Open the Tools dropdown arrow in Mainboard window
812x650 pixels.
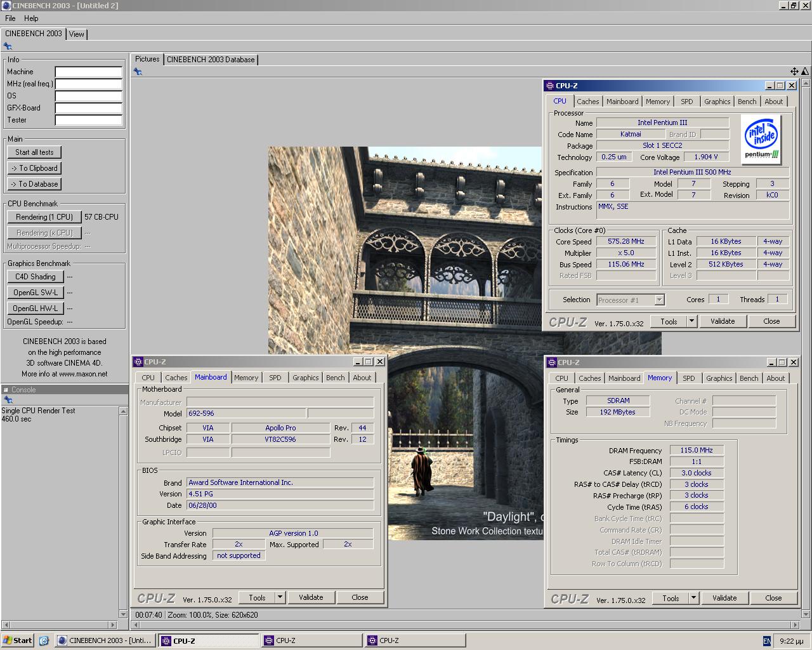280,597
